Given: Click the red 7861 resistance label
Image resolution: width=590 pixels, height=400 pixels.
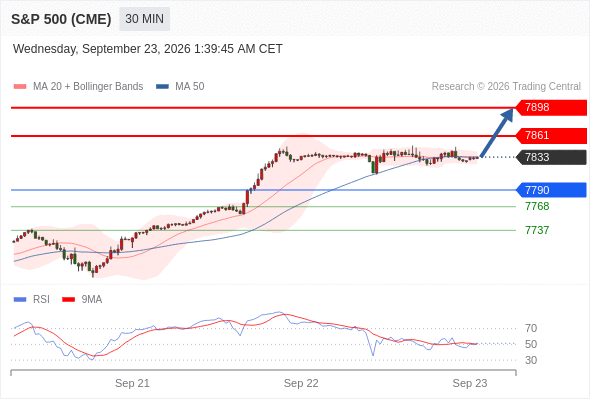Looking at the screenshot, I should pos(551,135).
